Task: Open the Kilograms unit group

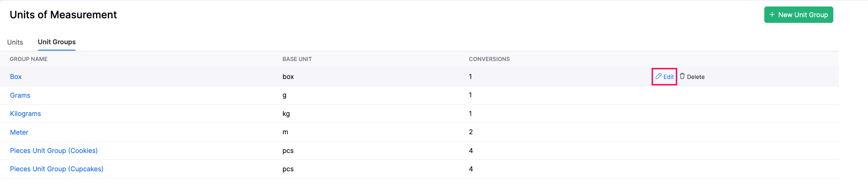Action: [x=26, y=114]
